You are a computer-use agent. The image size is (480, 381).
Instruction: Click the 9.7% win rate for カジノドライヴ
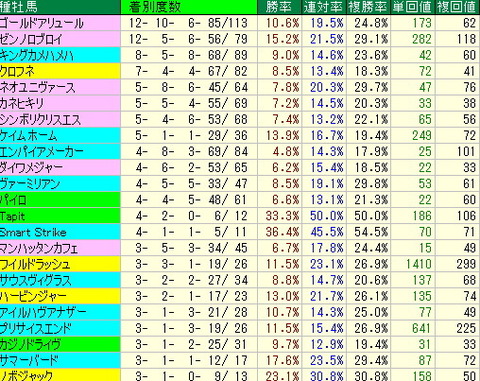(x=286, y=344)
